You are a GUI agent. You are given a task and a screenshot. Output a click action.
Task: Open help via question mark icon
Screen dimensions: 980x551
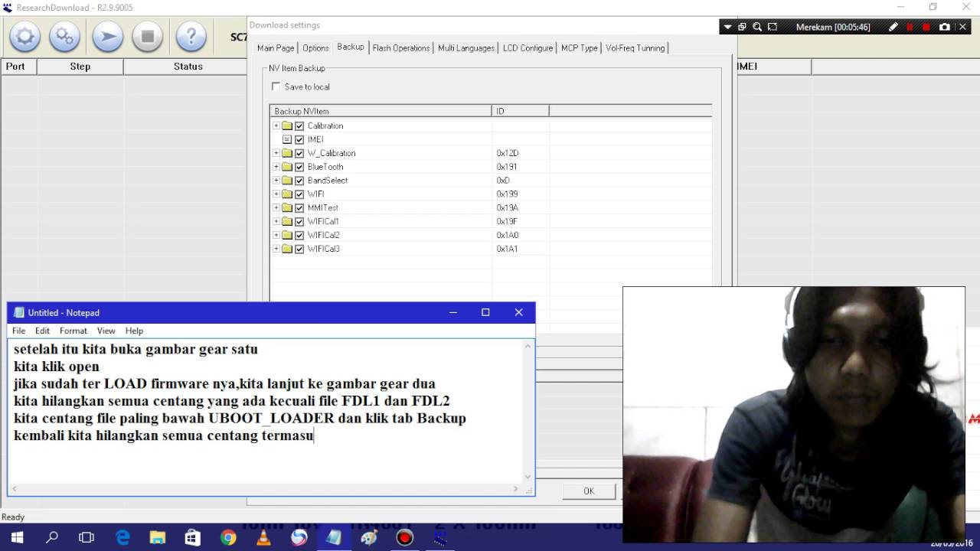coord(191,36)
